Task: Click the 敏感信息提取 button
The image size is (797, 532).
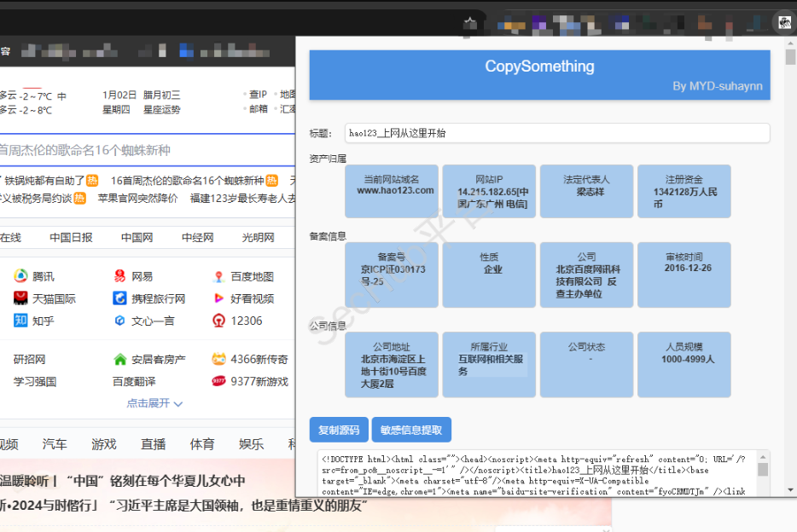Action: point(411,430)
